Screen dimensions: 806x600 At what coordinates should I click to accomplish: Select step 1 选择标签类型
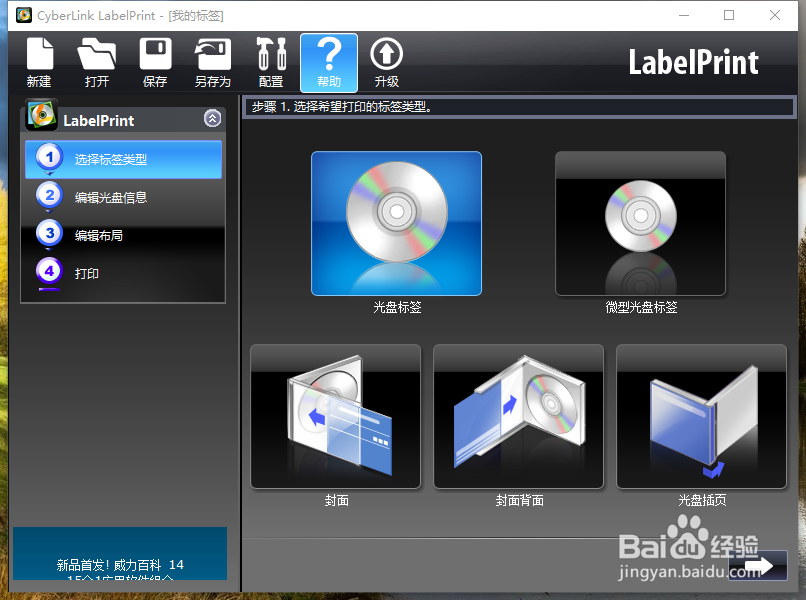(123, 159)
